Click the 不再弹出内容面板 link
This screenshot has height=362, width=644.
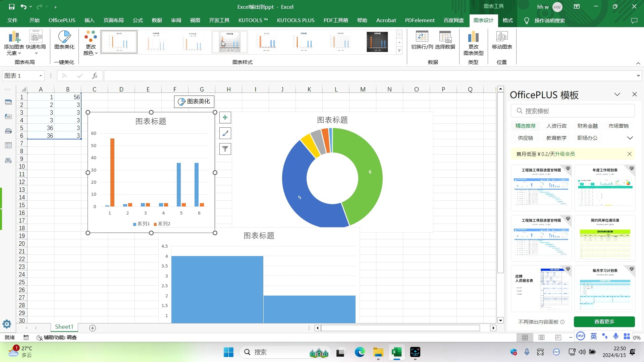coord(537,321)
